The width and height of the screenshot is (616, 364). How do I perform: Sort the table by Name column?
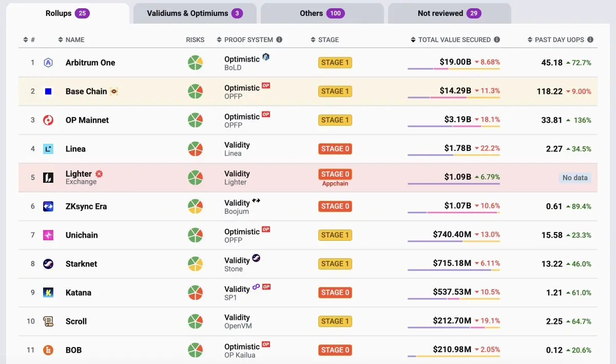pos(71,40)
